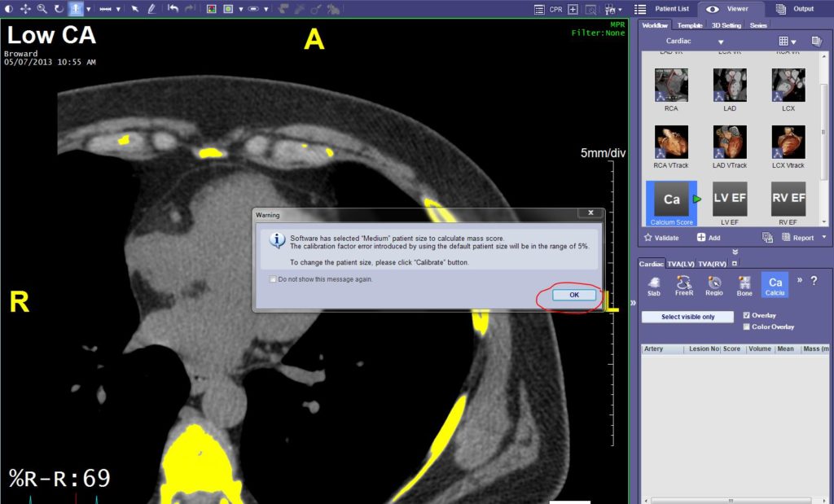This screenshot has height=504, width=834.
Task: Click the redo arrow
Action: [x=190, y=8]
